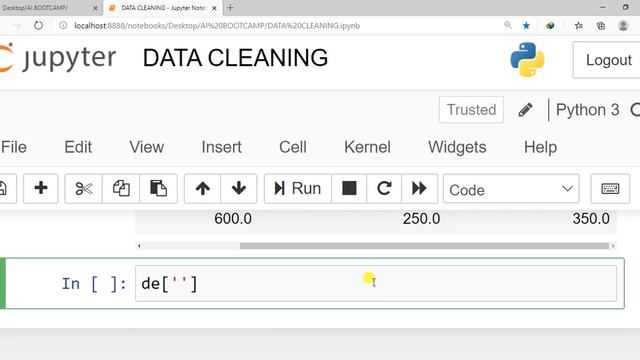Click the 250.0 output value
Viewport: 640px width, 360px height.
point(422,219)
